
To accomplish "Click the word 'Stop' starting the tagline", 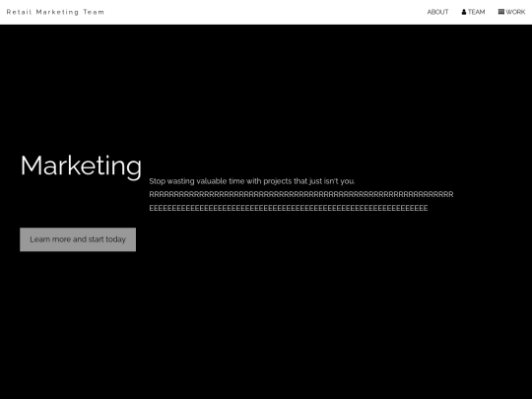I will pos(157,181).
